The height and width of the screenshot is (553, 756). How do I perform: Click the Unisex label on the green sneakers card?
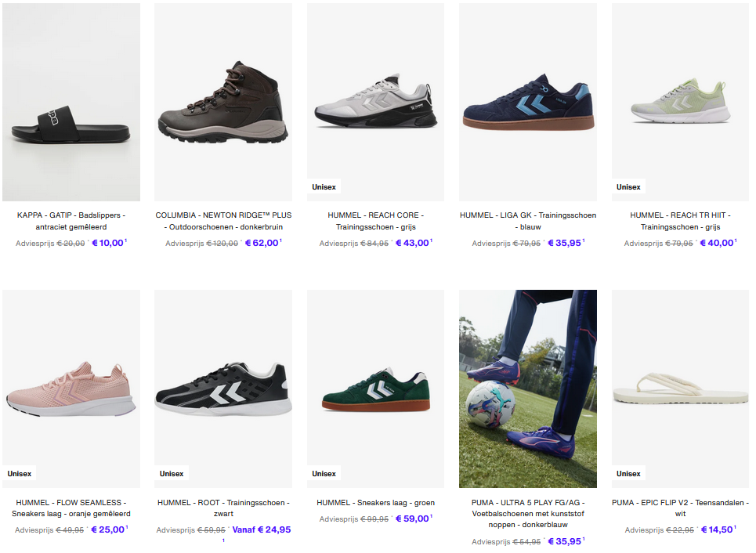click(x=324, y=473)
